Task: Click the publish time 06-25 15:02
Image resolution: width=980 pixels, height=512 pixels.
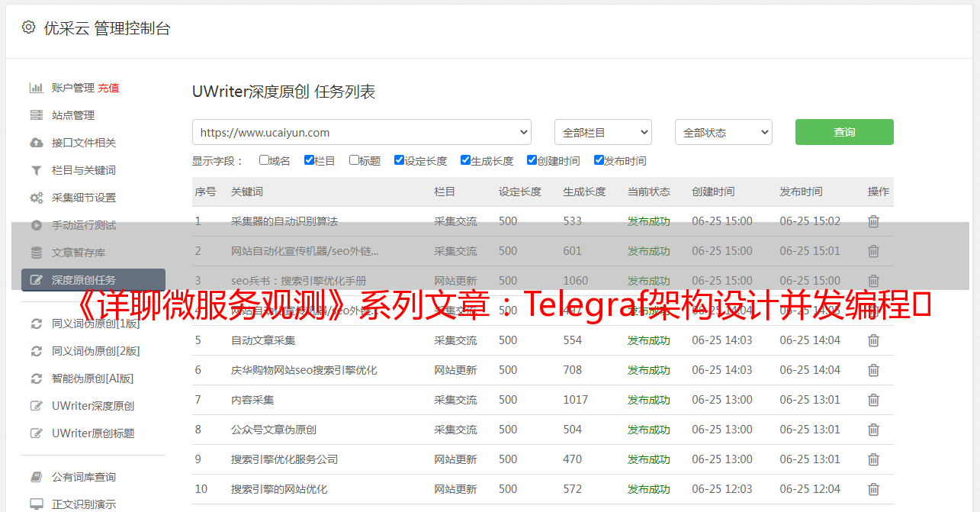Action: coord(810,221)
